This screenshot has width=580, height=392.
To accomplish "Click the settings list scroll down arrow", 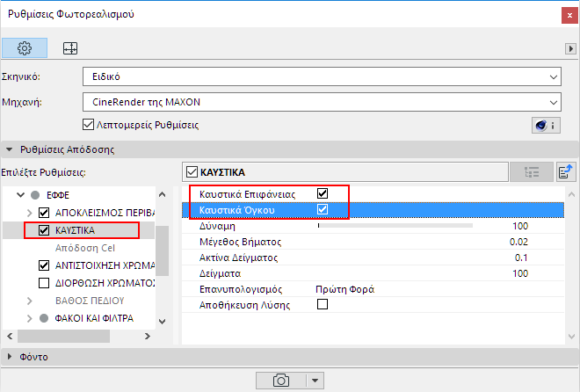I will coord(571,336).
